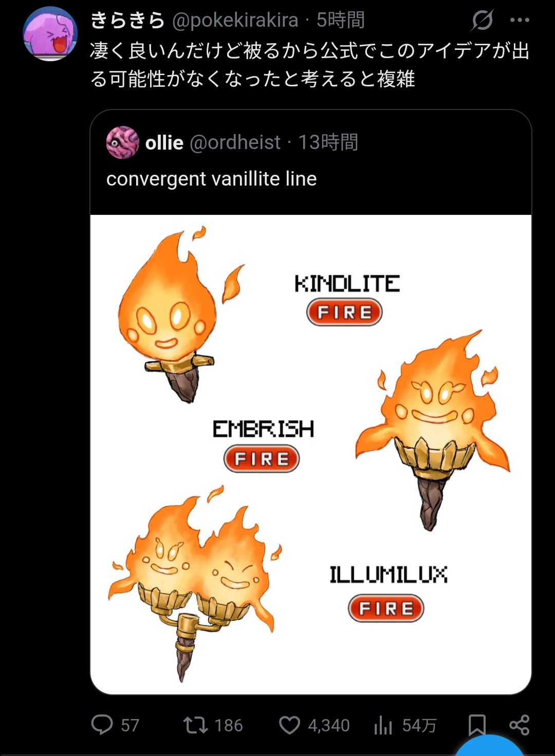Like the post via the heart icon
Viewport: 555px width, 756px height.
pyautogui.click(x=289, y=725)
